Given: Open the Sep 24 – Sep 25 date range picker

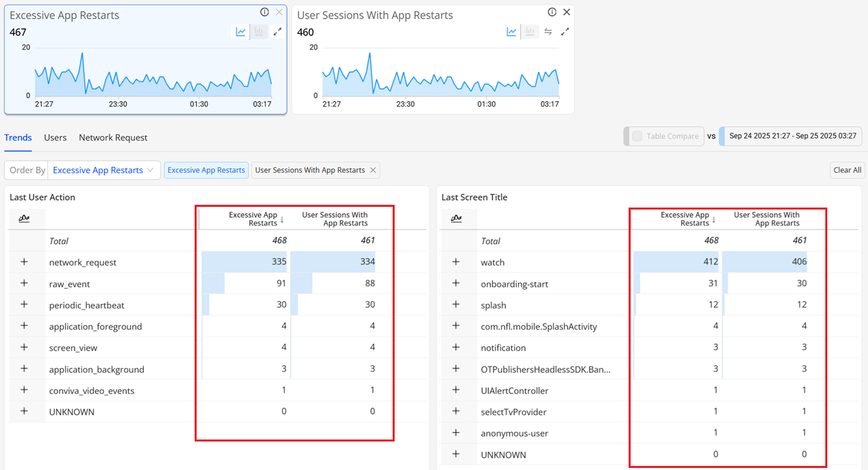Looking at the screenshot, I should click(792, 136).
